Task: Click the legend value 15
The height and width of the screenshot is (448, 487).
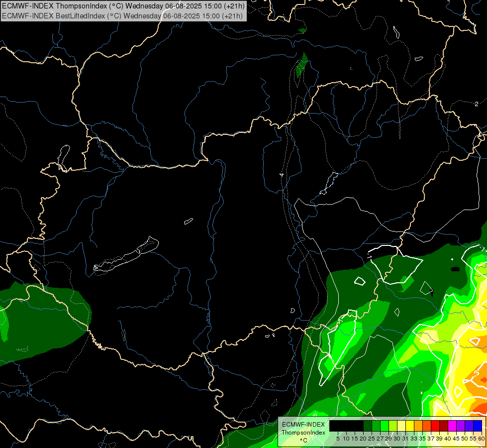Action: 355,439
